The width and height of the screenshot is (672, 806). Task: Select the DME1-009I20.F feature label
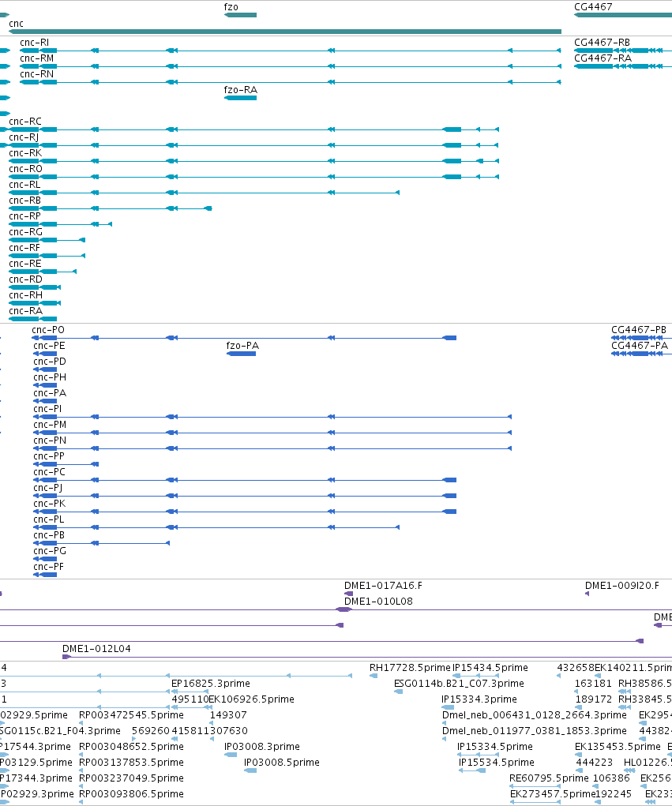tap(621, 586)
